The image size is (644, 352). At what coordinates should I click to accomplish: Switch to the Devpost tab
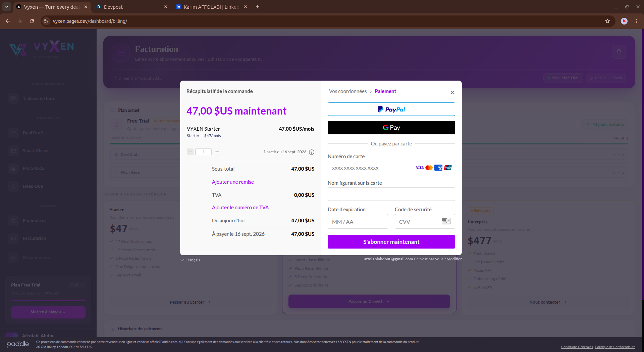(x=131, y=7)
